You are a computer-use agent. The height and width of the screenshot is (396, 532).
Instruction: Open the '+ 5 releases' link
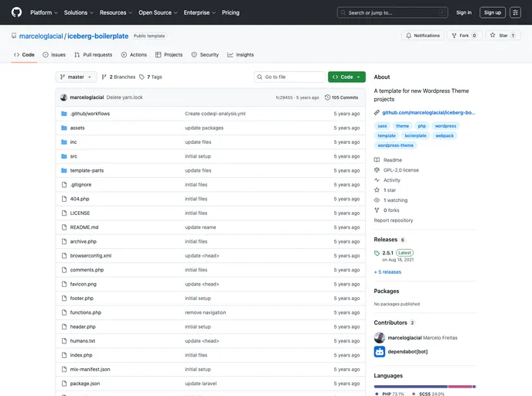point(387,271)
